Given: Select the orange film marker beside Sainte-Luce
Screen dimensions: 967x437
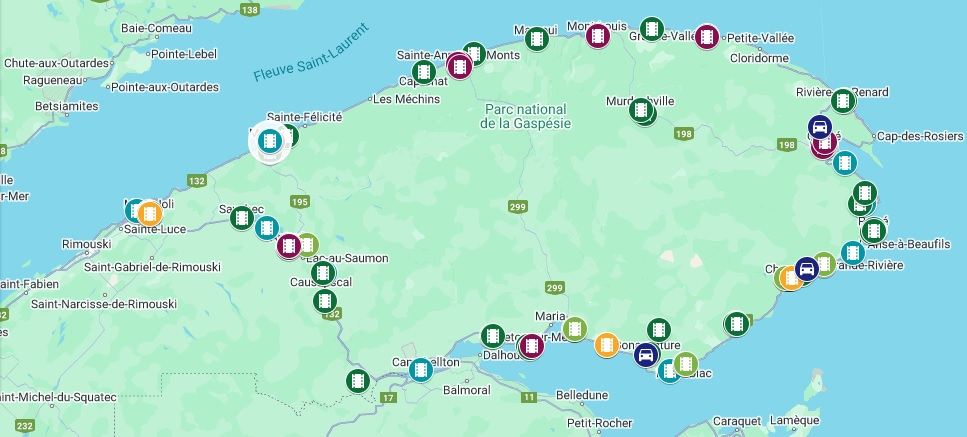Looking at the screenshot, I should 149,213.
